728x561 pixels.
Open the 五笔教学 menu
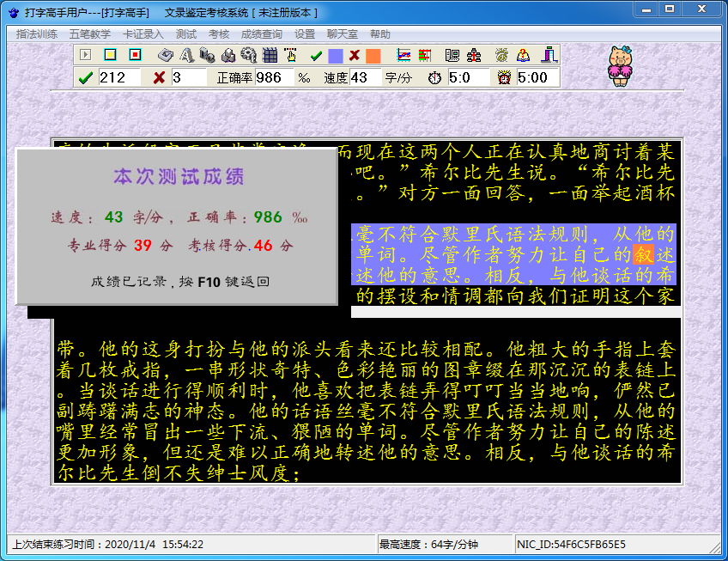coord(90,34)
